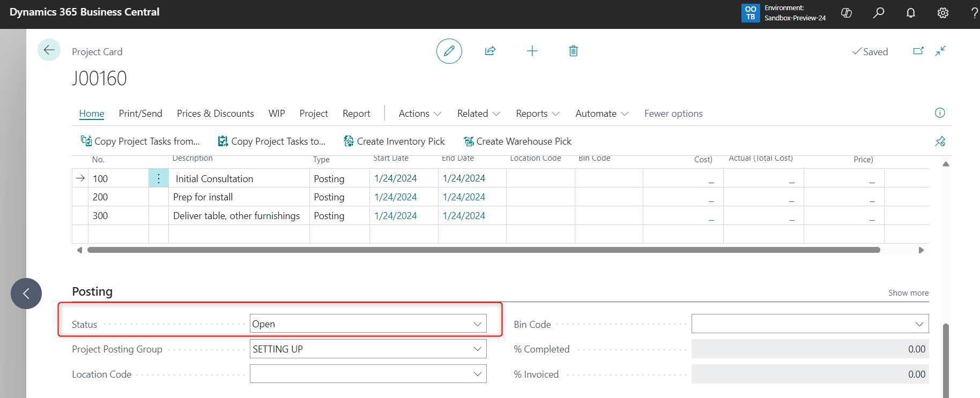Image resolution: width=980 pixels, height=398 pixels.
Task: Expand the Related menu
Action: pyautogui.click(x=478, y=114)
